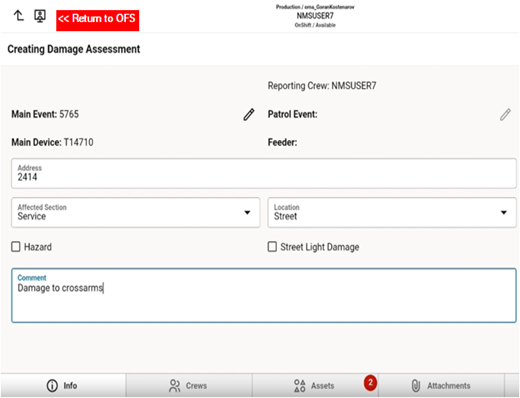Click the Main Device T14710 text
Image resolution: width=520 pixels, height=398 pixels.
click(x=52, y=142)
